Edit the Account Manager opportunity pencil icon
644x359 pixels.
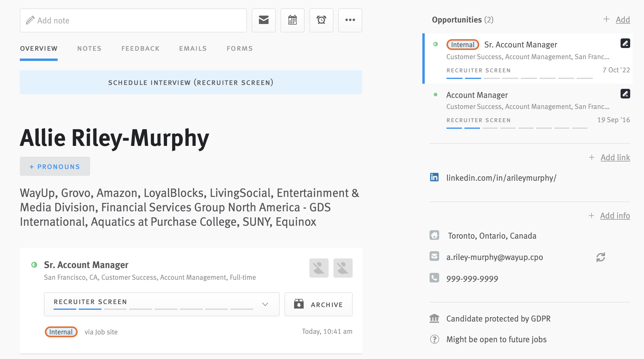(x=625, y=94)
